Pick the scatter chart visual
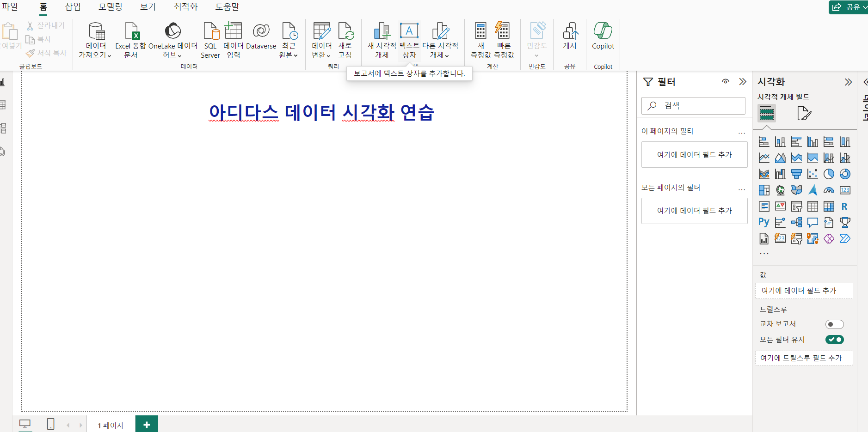 (x=813, y=174)
